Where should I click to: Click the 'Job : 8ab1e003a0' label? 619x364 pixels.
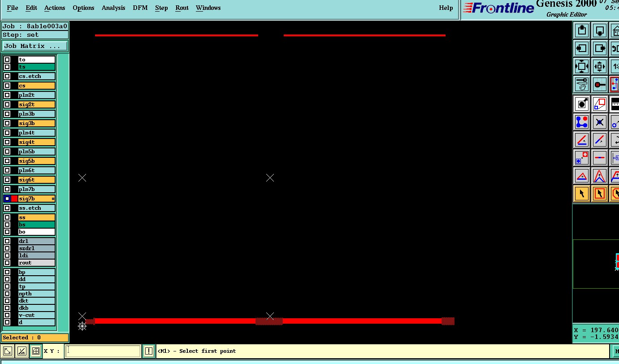point(35,26)
